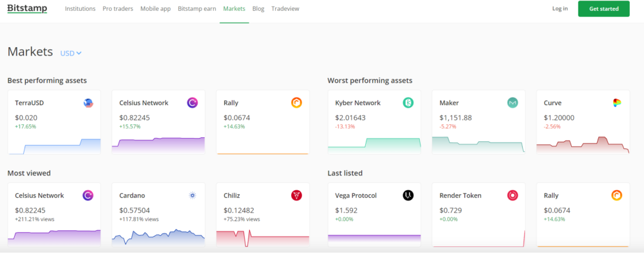The width and height of the screenshot is (644, 254).
Task: Open Cardano sparkline chart
Action: (x=158, y=237)
